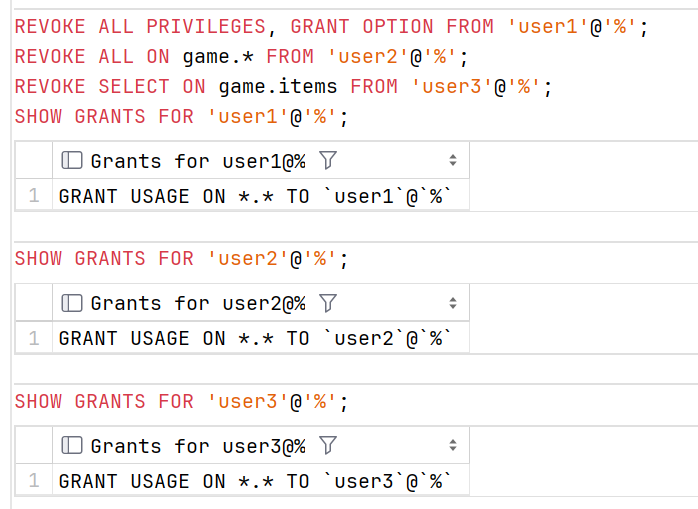Click the GRANT USAGE cell for user2

point(261,338)
